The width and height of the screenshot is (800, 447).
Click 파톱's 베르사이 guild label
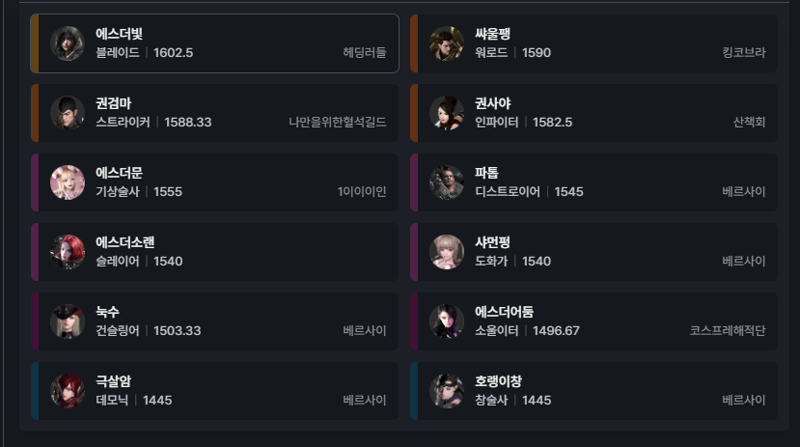click(x=744, y=192)
